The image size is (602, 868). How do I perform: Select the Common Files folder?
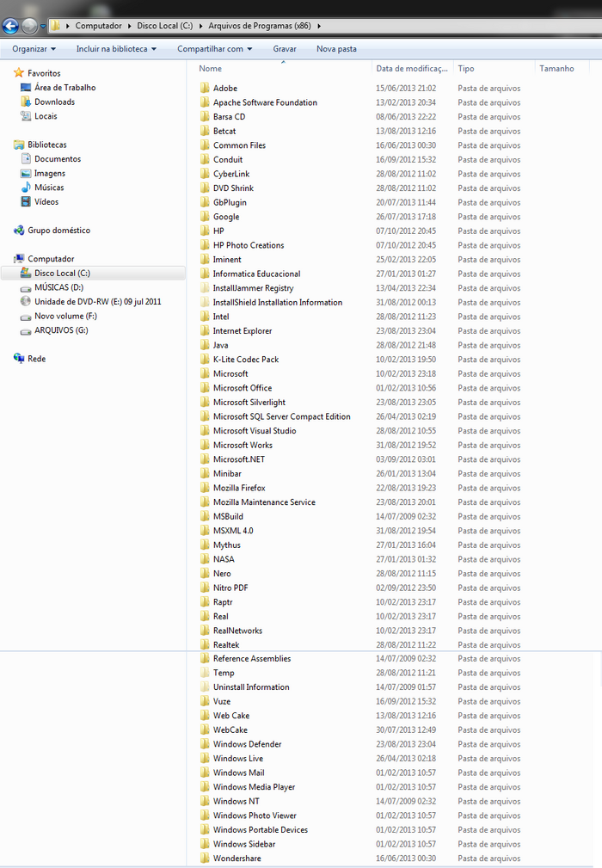pyautogui.click(x=239, y=145)
